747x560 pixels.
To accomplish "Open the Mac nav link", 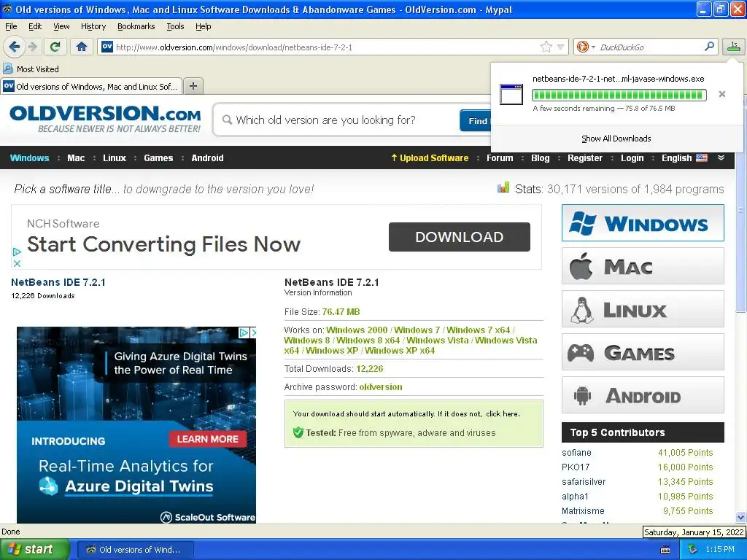I will (76, 158).
